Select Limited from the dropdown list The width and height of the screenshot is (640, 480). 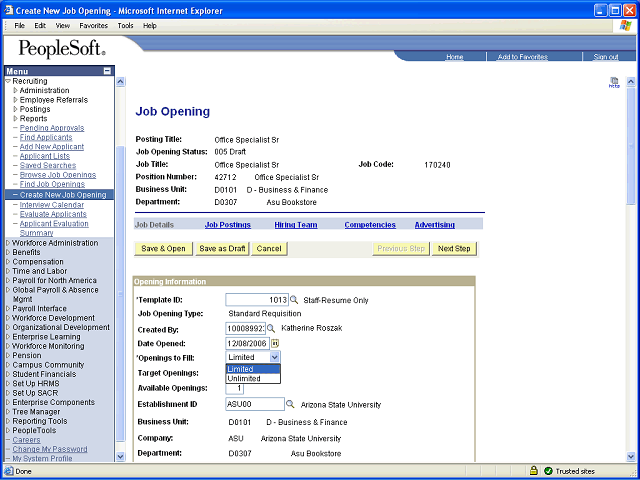tap(253, 369)
